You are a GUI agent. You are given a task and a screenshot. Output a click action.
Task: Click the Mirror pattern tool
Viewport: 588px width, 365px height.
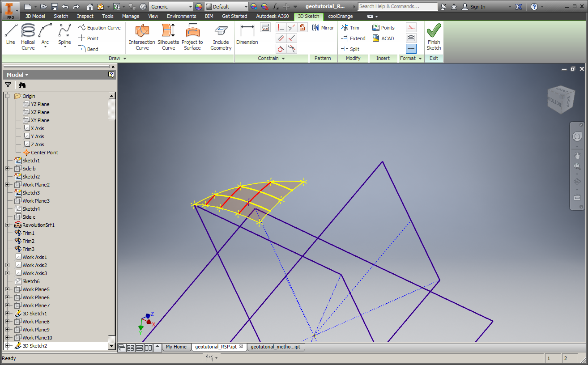tap(323, 28)
